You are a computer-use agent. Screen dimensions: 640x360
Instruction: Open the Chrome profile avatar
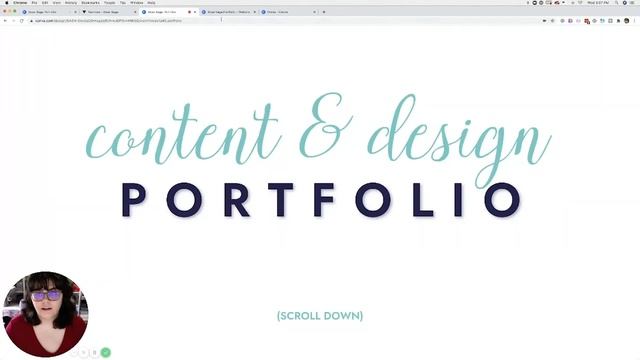[627, 21]
